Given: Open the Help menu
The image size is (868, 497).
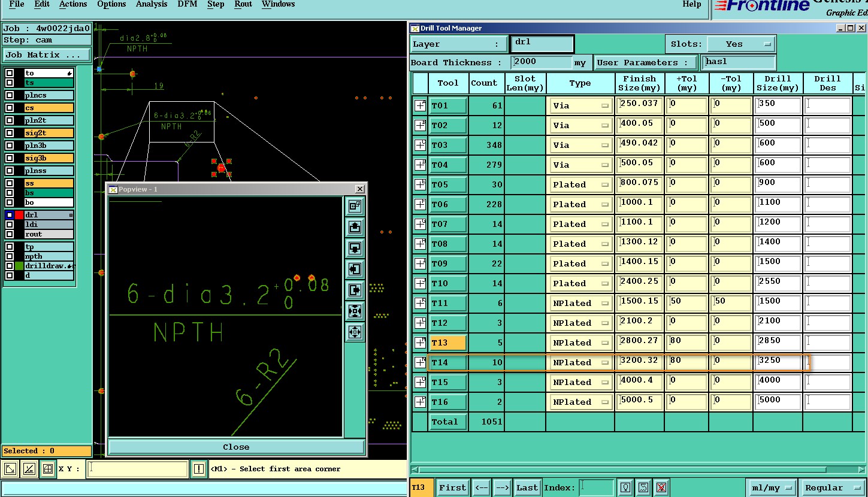Looking at the screenshot, I should (692, 4).
